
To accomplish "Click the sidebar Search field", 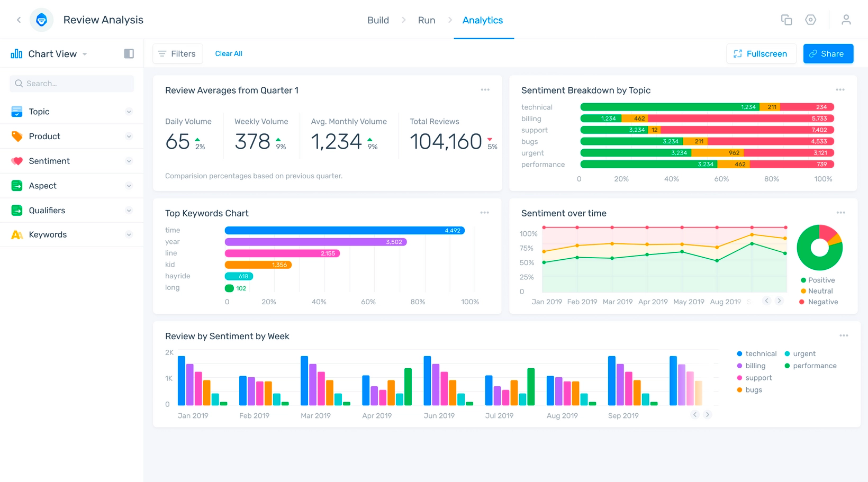I will tap(71, 84).
